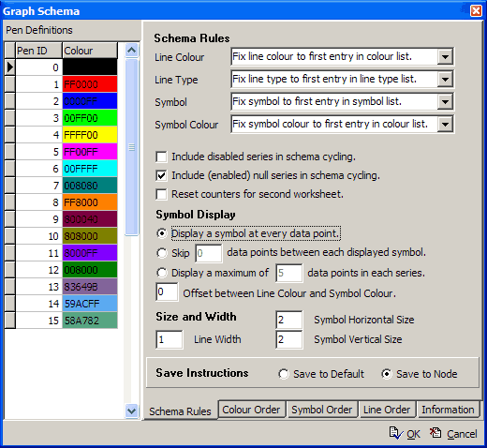Open the Symbol Colour rule dropdown

coord(445,125)
